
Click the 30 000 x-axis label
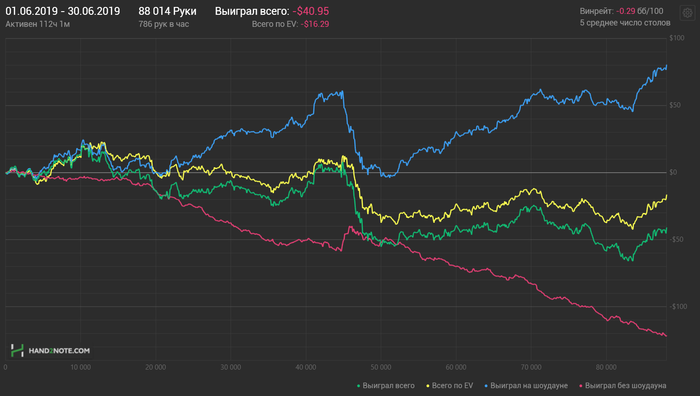click(x=230, y=367)
